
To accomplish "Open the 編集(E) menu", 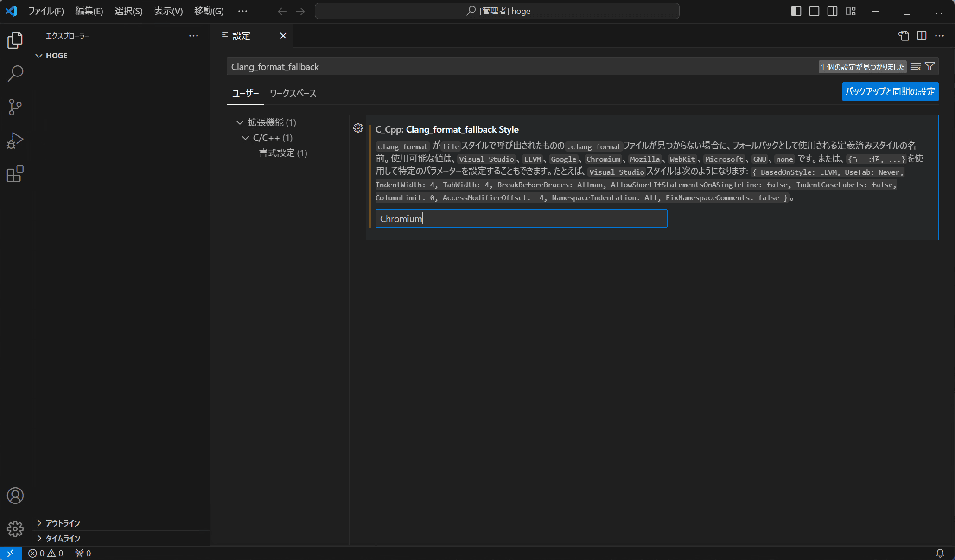I will click(x=89, y=11).
